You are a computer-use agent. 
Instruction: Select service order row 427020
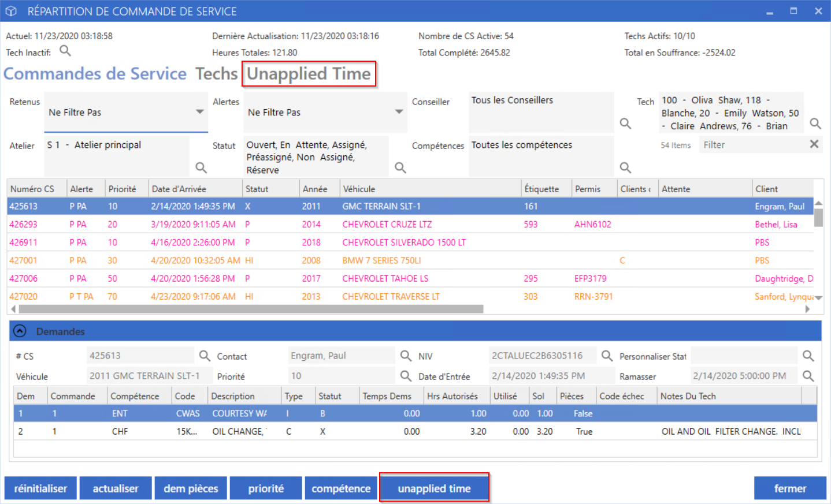tap(410, 296)
